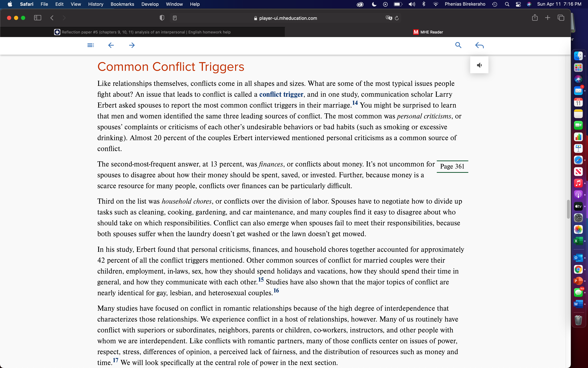Open Photos from the dock
588x368 pixels.
[x=578, y=229]
